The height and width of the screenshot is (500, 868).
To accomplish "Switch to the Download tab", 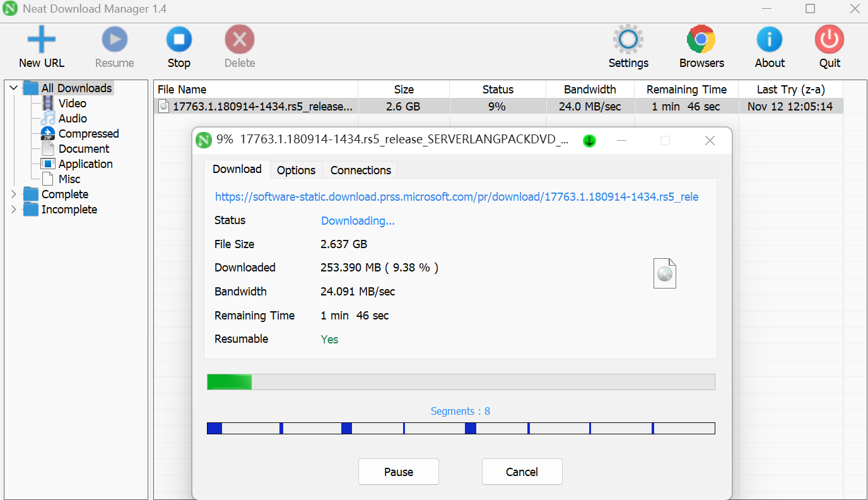I will [237, 169].
